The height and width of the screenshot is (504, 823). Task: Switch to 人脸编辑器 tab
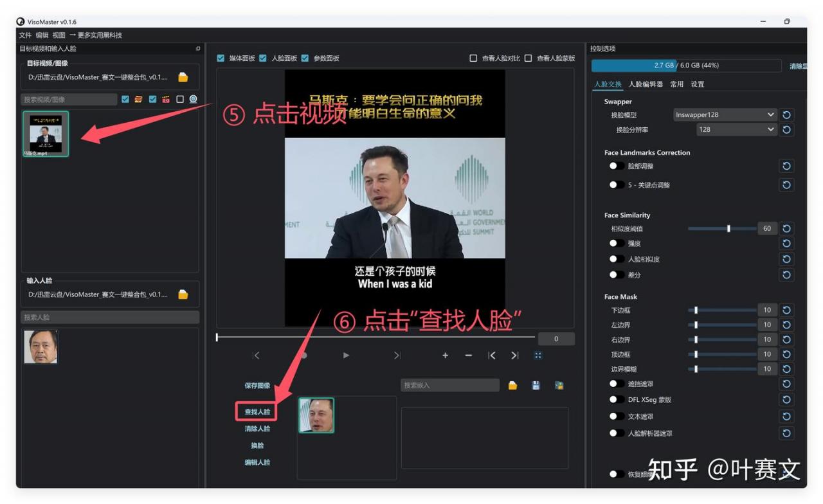tap(646, 84)
